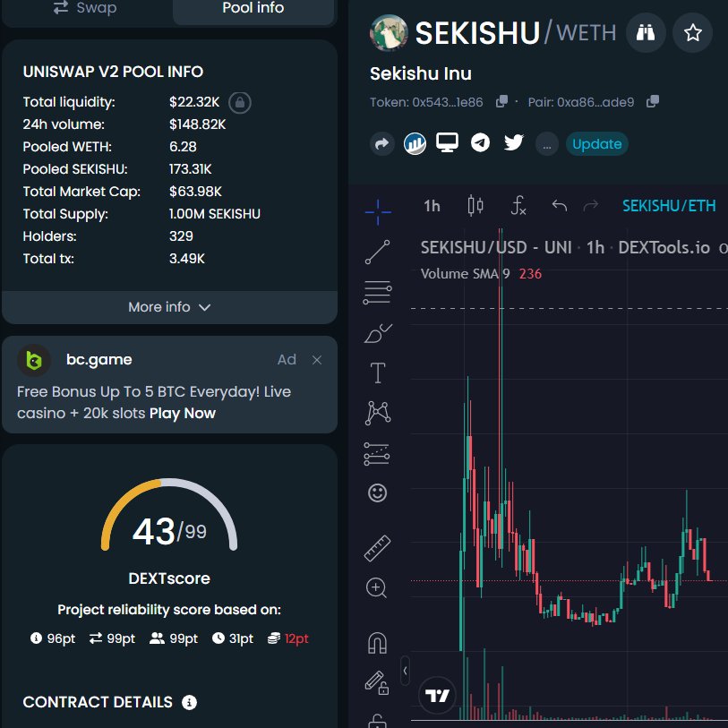
Task: Open the 1h timeframe selector
Action: (x=432, y=206)
